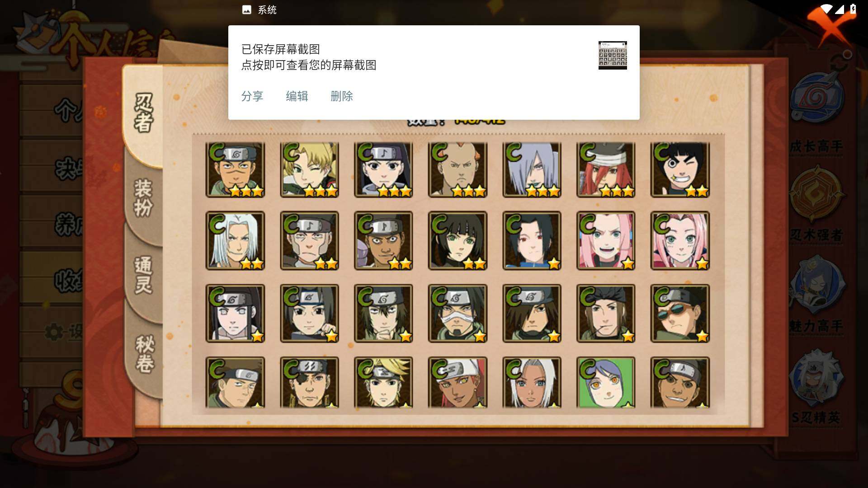Open the saved screenshot thumbnail preview
The image size is (868, 488).
[x=613, y=55]
